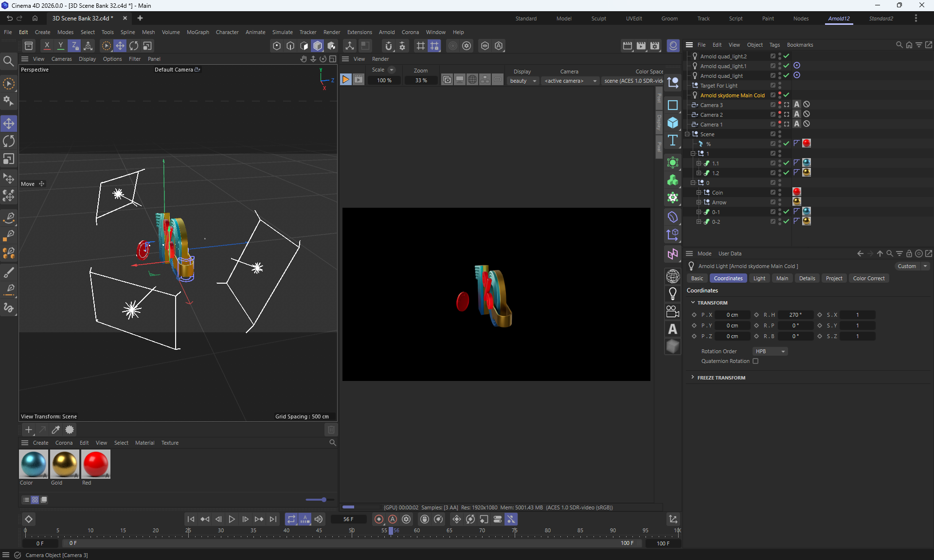Adjust the material preview size slider

click(323, 500)
